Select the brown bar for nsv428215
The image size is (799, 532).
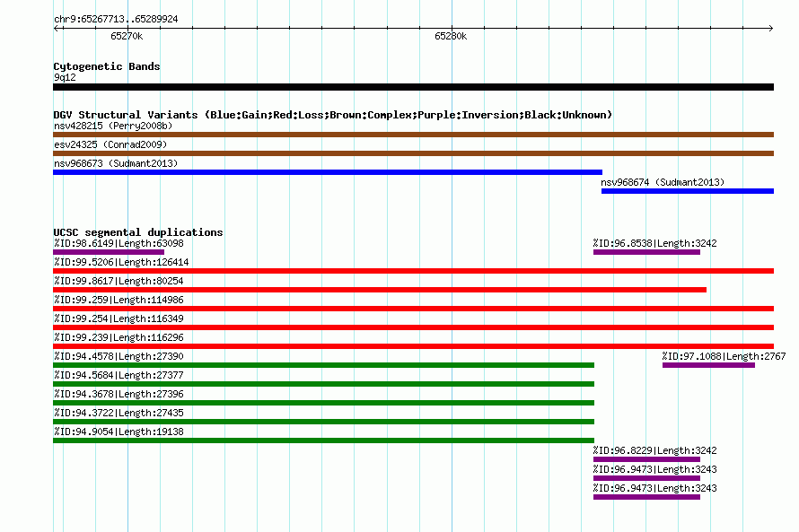[413, 135]
